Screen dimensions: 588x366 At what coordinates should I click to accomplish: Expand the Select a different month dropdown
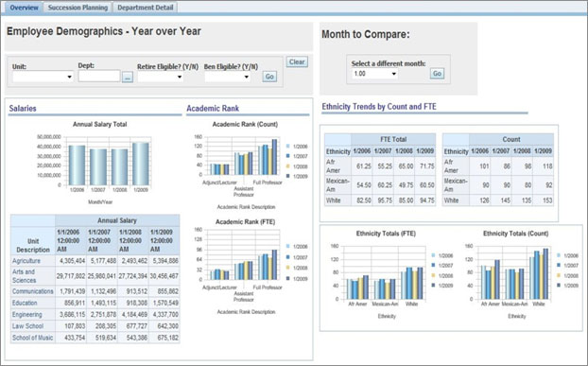[x=374, y=74]
